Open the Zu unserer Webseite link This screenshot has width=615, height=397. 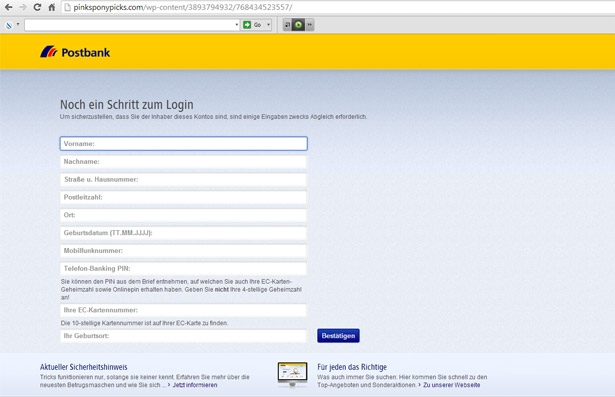(x=451, y=385)
